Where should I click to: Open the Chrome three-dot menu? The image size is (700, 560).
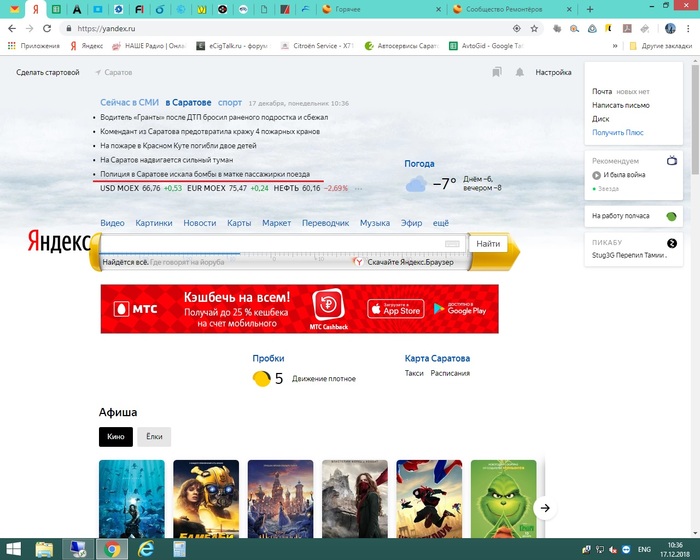[x=688, y=29]
